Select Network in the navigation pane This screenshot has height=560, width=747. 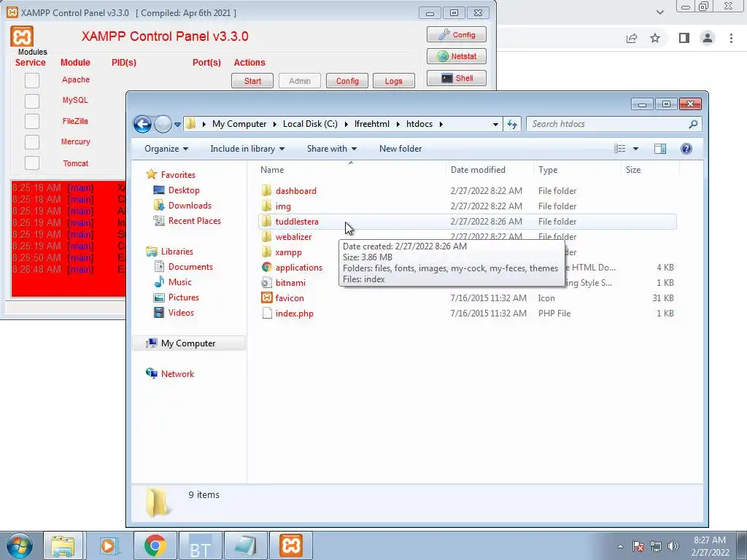pos(177,374)
